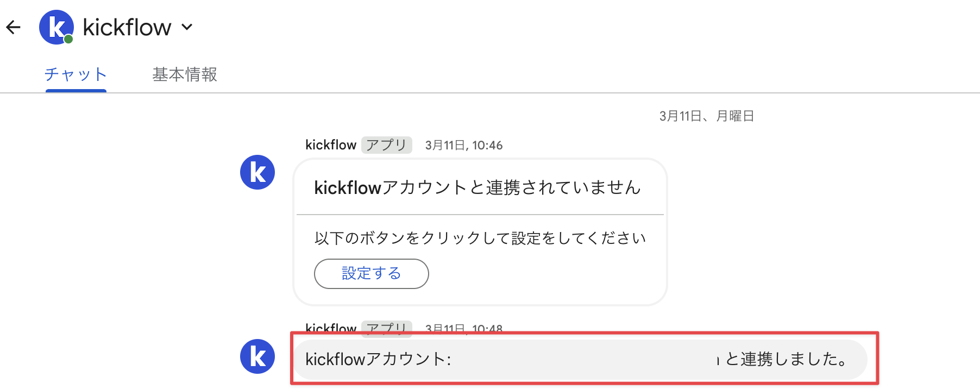Click sender name kickflow above second message
This screenshot has width=980, height=389.
[331, 328]
